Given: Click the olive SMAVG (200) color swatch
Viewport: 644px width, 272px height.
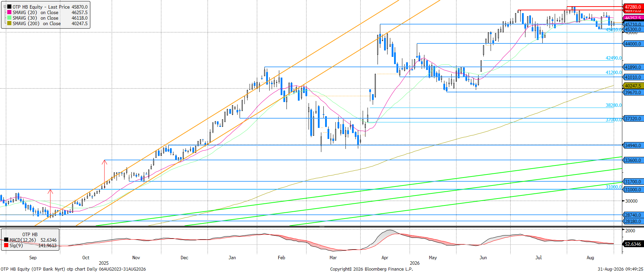Looking at the screenshot, I should tap(9, 23).
